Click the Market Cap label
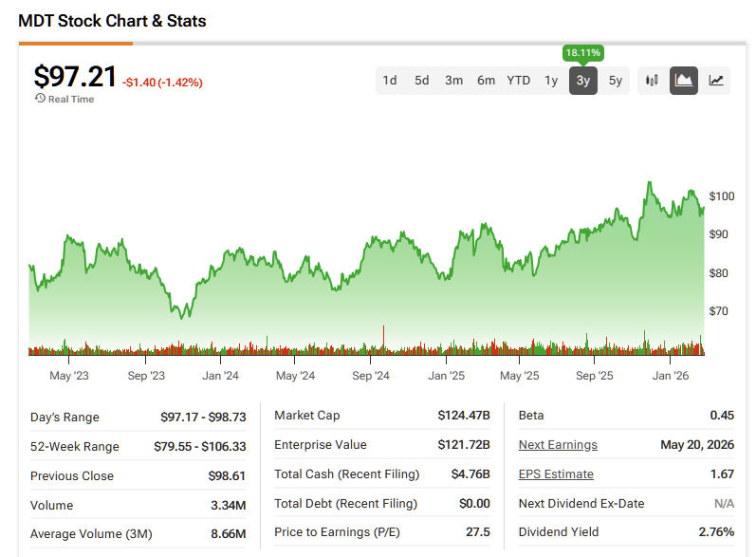 307,416
